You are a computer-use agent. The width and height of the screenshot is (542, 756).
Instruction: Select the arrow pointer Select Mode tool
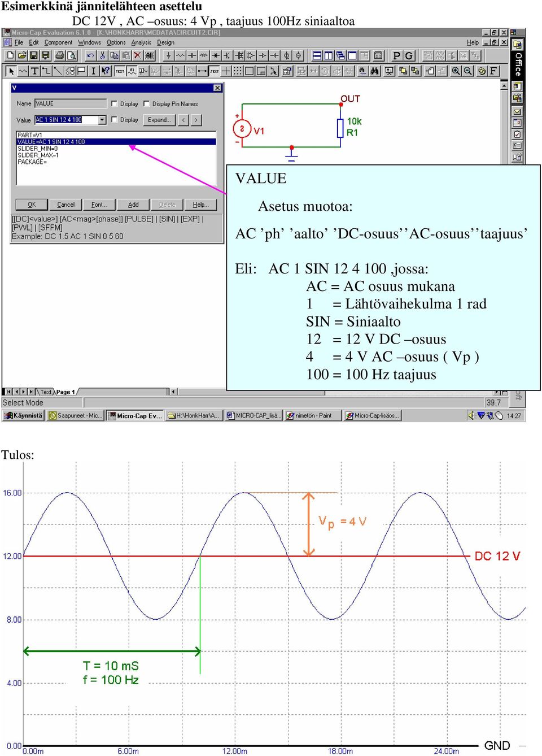(11, 71)
